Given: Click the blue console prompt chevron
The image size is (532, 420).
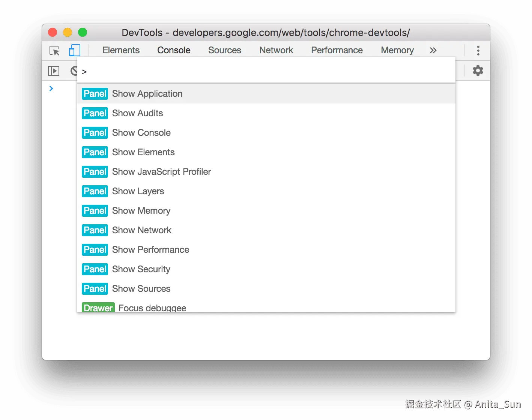Looking at the screenshot, I should pyautogui.click(x=51, y=88).
